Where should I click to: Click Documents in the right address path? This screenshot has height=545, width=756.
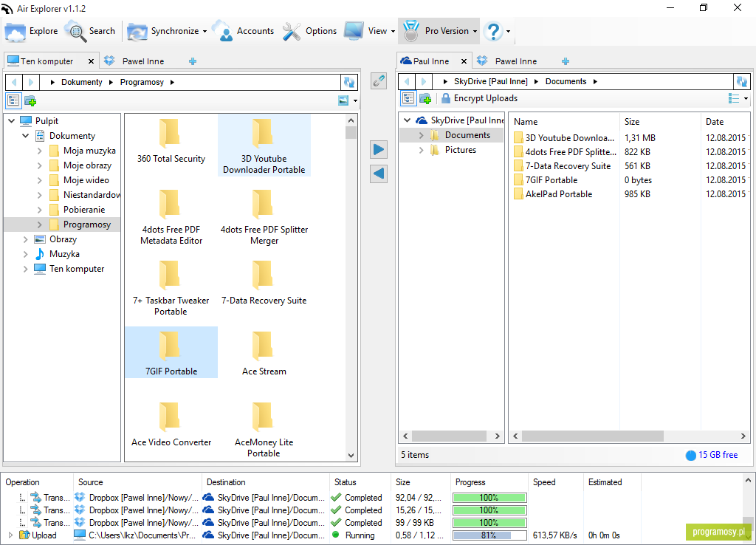point(566,81)
